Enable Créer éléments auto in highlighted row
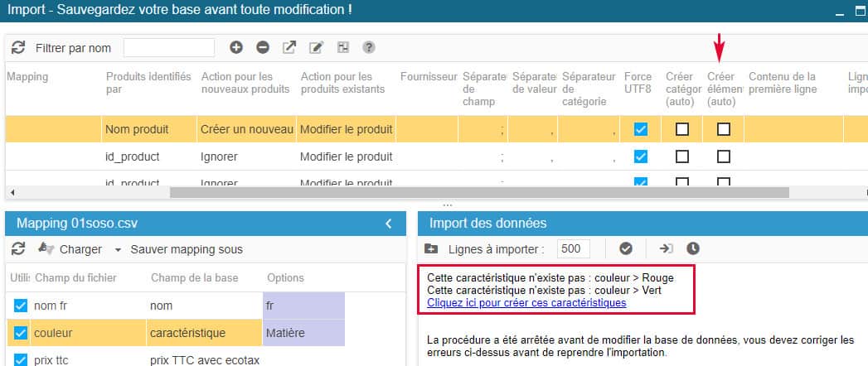This screenshot has height=366, width=868. pos(724,129)
